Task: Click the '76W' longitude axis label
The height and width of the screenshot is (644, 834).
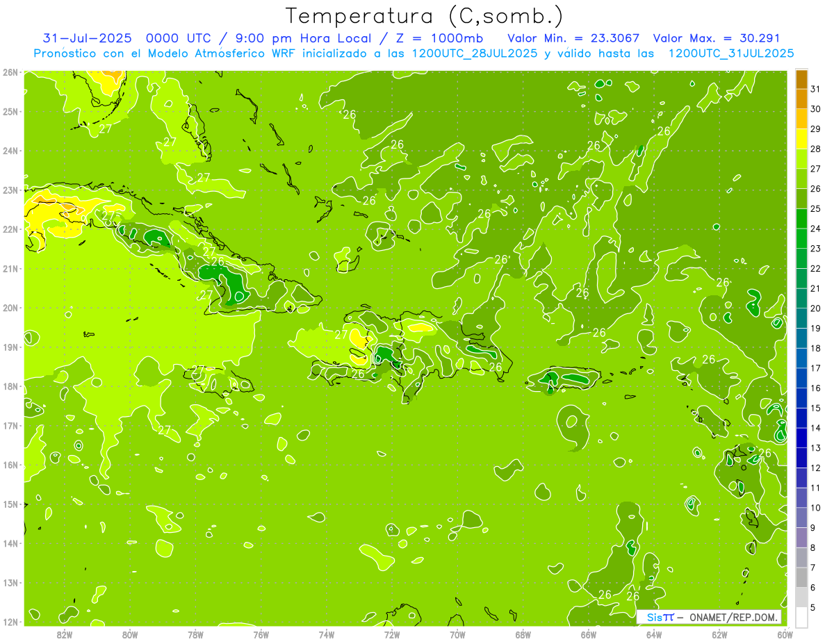Action: coord(261,634)
